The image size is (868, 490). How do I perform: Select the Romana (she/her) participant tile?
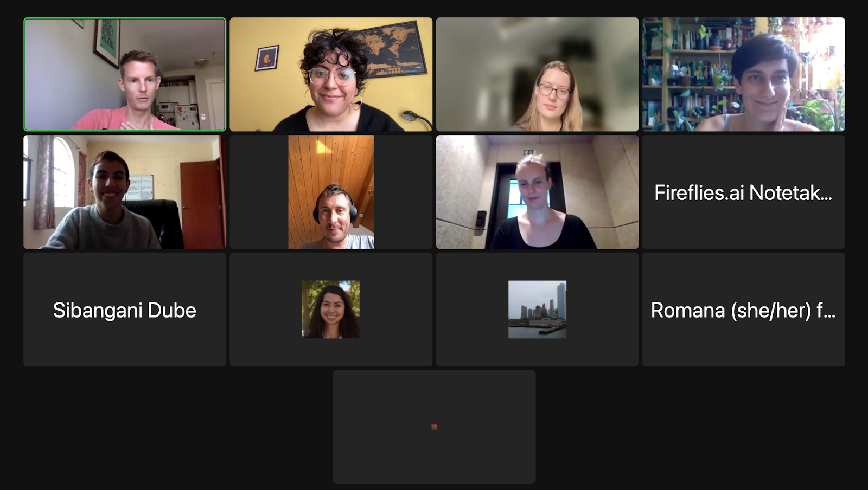tap(744, 310)
